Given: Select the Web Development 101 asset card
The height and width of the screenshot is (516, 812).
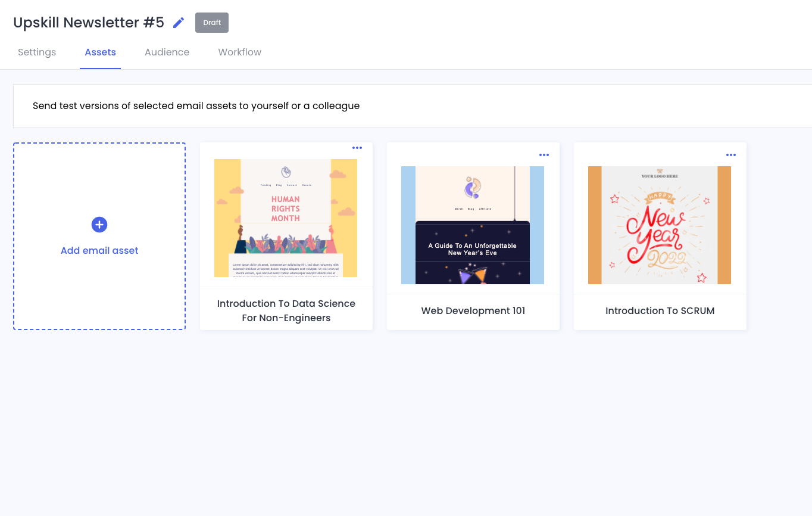Looking at the screenshot, I should point(473,235).
